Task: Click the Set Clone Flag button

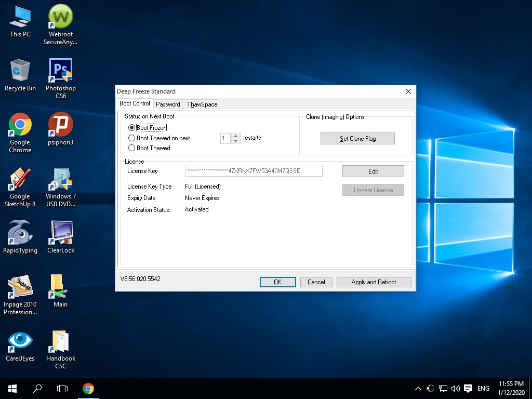Action: (357, 138)
